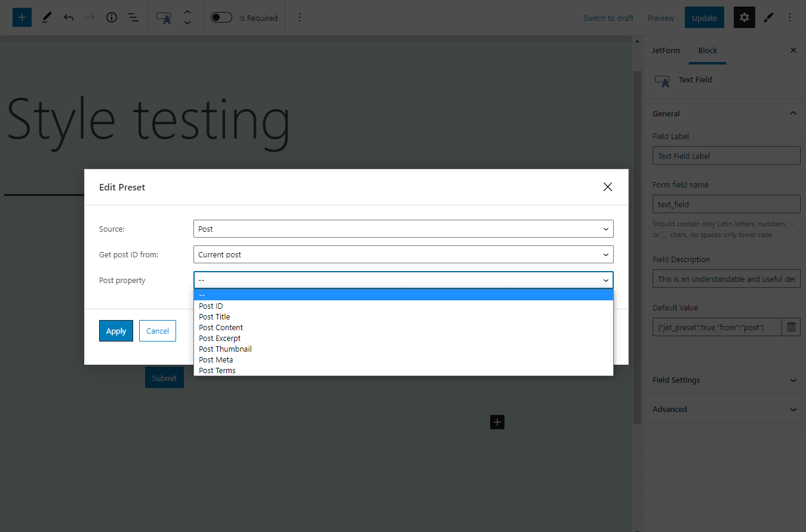The width and height of the screenshot is (806, 532).
Task: Expand the Field Settings section
Action: click(x=793, y=380)
